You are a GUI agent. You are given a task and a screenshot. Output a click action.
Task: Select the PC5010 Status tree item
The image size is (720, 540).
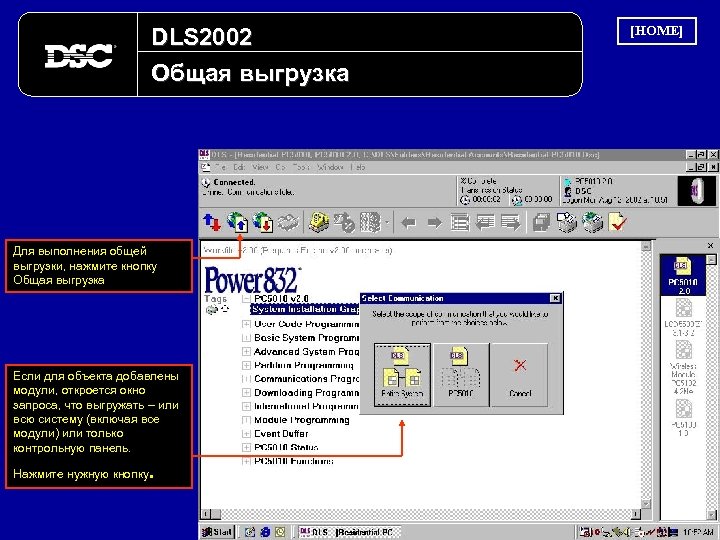(x=286, y=447)
